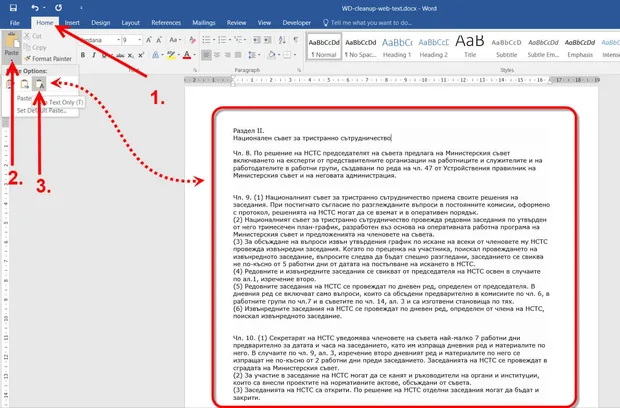Click the Tell me what you want to do box
Screen dimensions: 620x408
pos(368,23)
